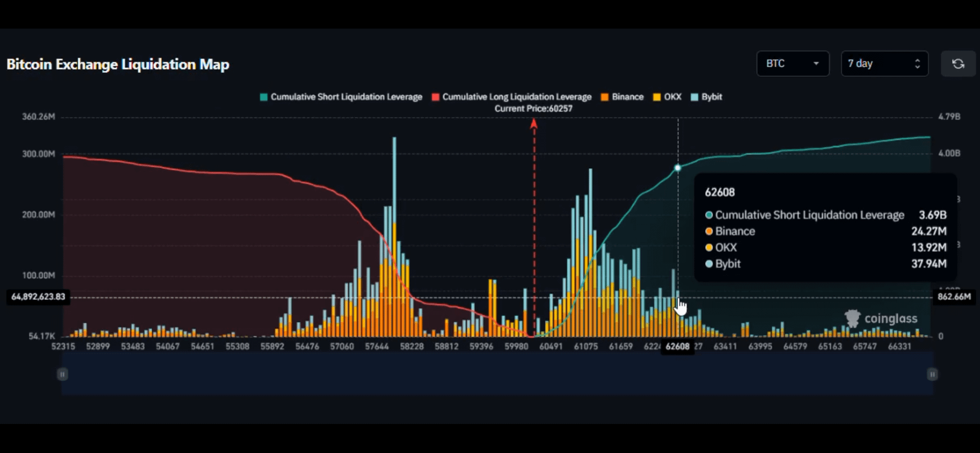
Task: Click the 55892 x-axis price label
Action: click(272, 346)
